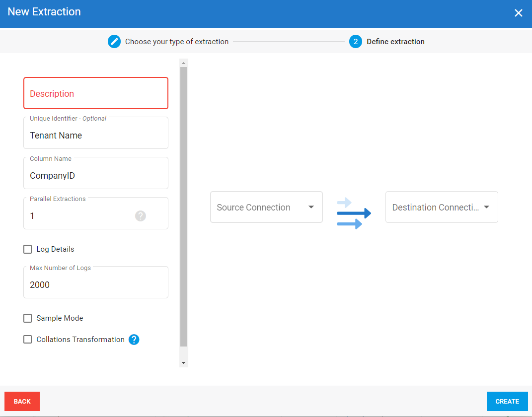Enable the Log Details checkbox

(x=27, y=249)
